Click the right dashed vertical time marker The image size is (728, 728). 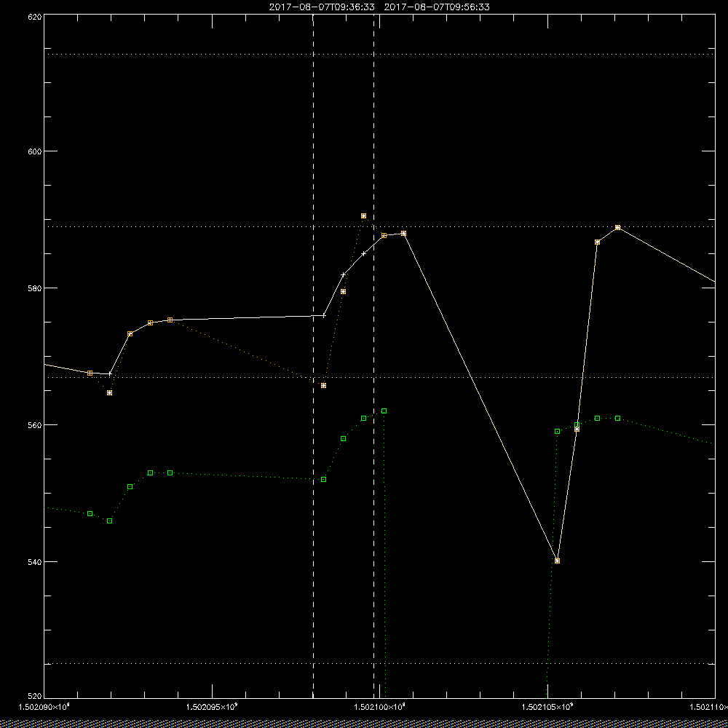point(373,356)
